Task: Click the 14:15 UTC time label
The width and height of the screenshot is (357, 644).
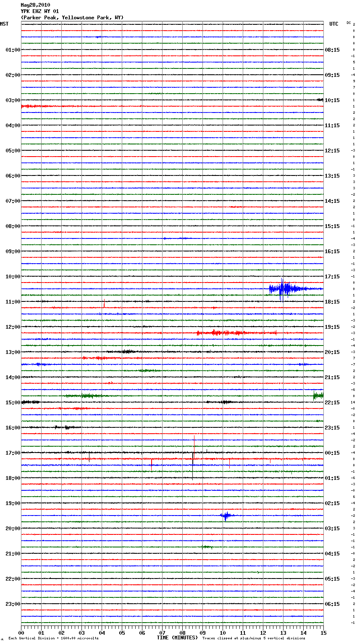Action: pos(332,201)
